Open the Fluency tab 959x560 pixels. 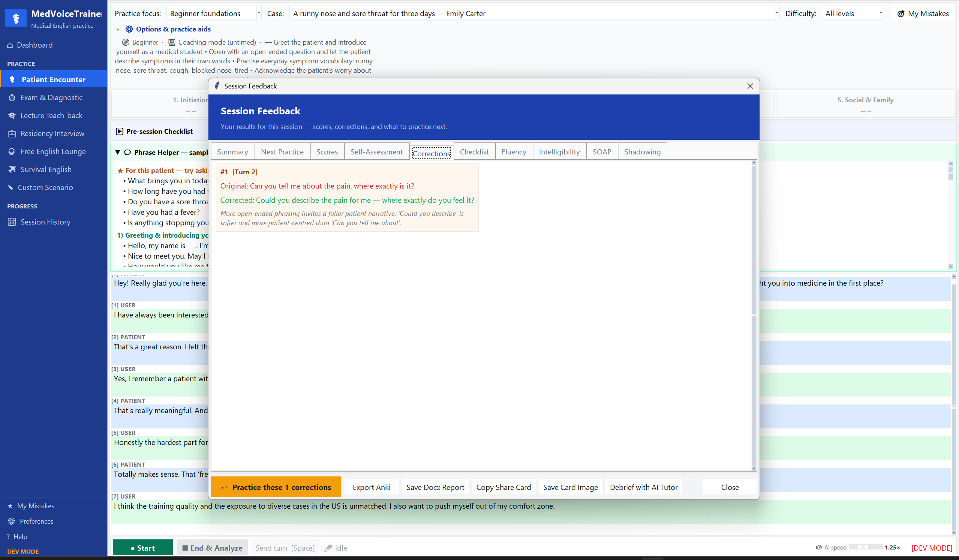[514, 151]
